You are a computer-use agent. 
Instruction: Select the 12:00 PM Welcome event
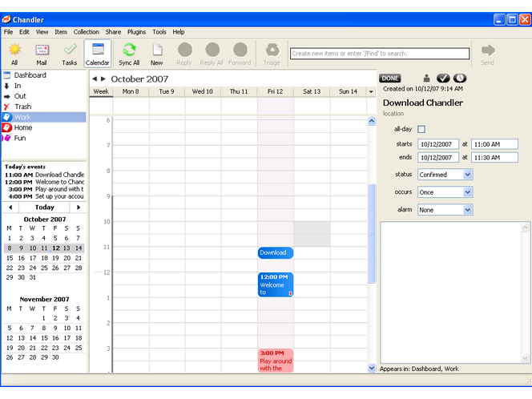tap(276, 284)
